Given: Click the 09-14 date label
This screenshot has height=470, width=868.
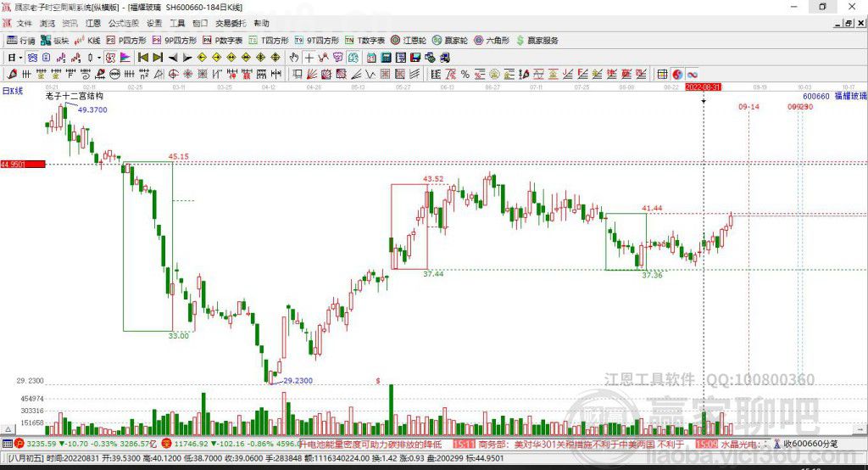Looking at the screenshot, I should (x=748, y=106).
